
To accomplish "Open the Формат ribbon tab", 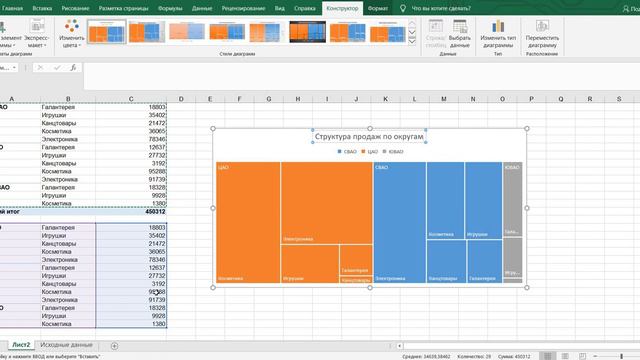I will pos(378,8).
